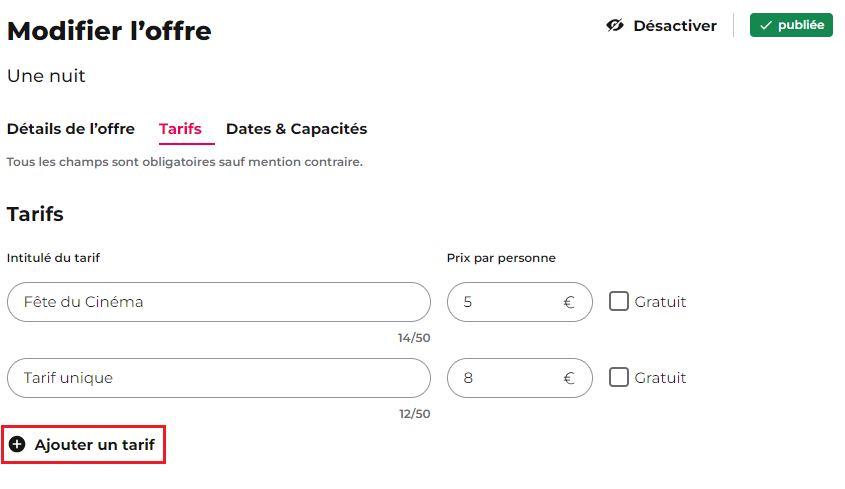This screenshot has height=489, width=845.
Task: Switch to the Dates & Capacités tab
Action: click(x=296, y=129)
